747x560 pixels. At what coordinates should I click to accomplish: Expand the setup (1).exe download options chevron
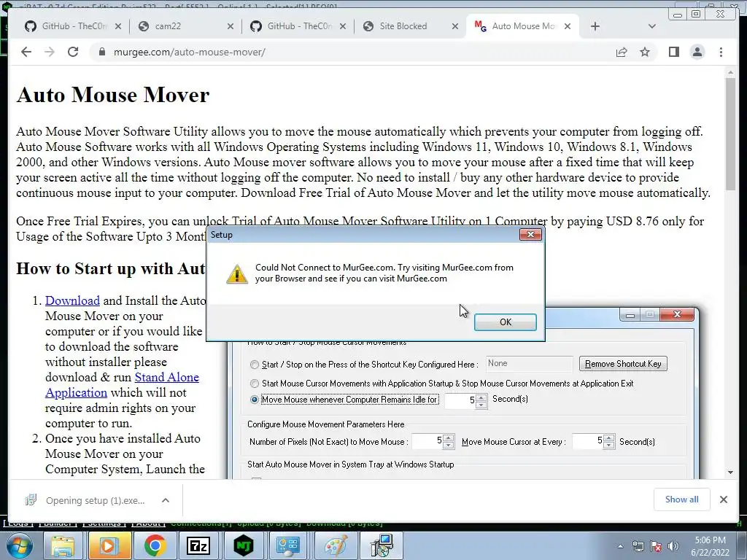pos(166,500)
